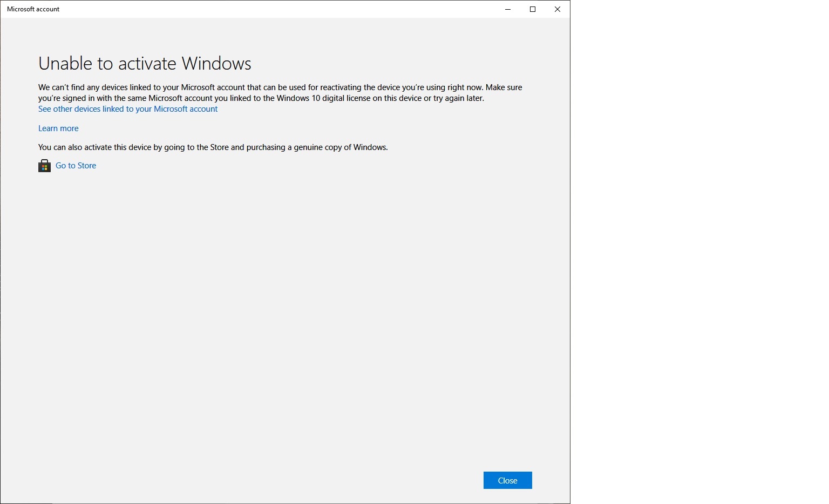Click the Go to Store link

point(76,166)
